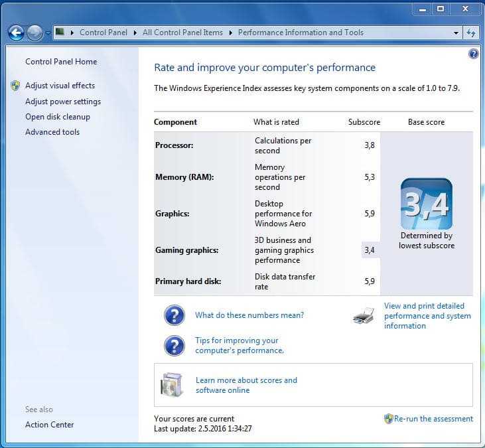Open Tips for improving your computer's performance
The width and height of the screenshot is (485, 448).
(x=240, y=345)
